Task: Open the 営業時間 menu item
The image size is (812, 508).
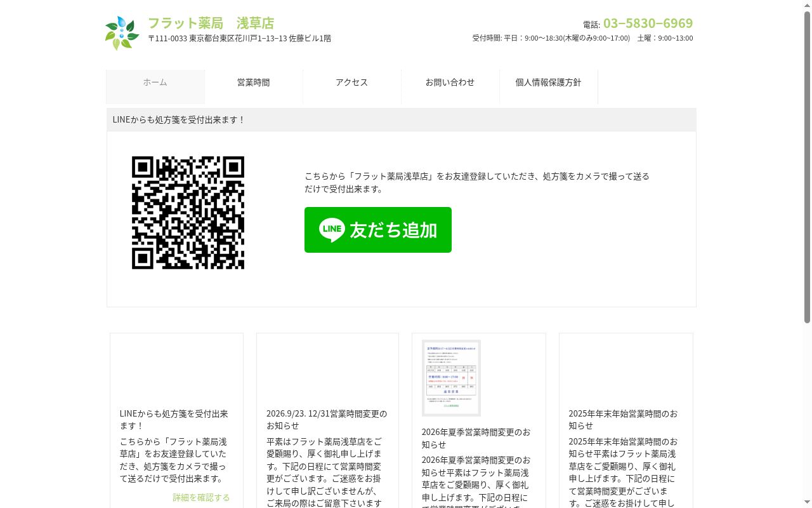Action: pos(254,86)
